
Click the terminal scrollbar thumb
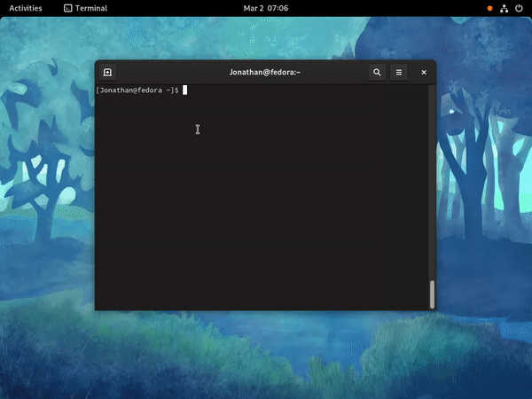click(x=432, y=294)
